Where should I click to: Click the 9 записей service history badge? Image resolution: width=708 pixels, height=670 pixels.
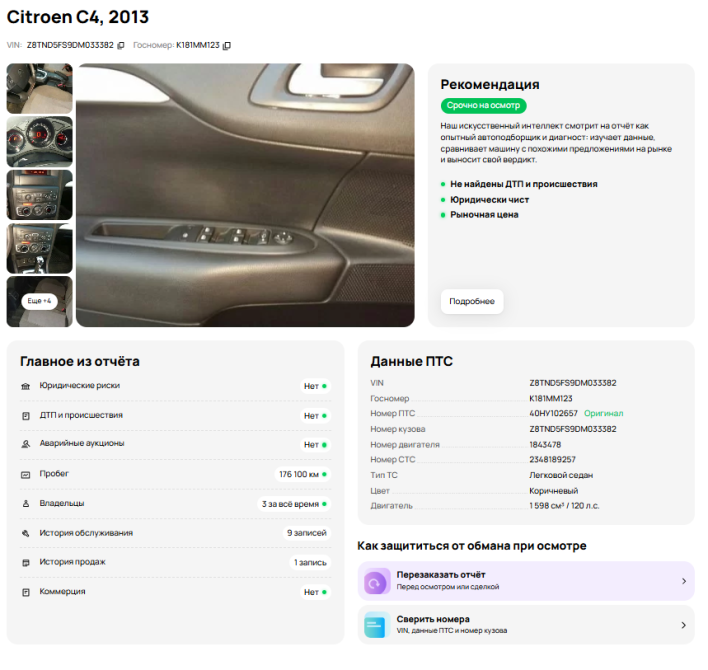(x=307, y=533)
